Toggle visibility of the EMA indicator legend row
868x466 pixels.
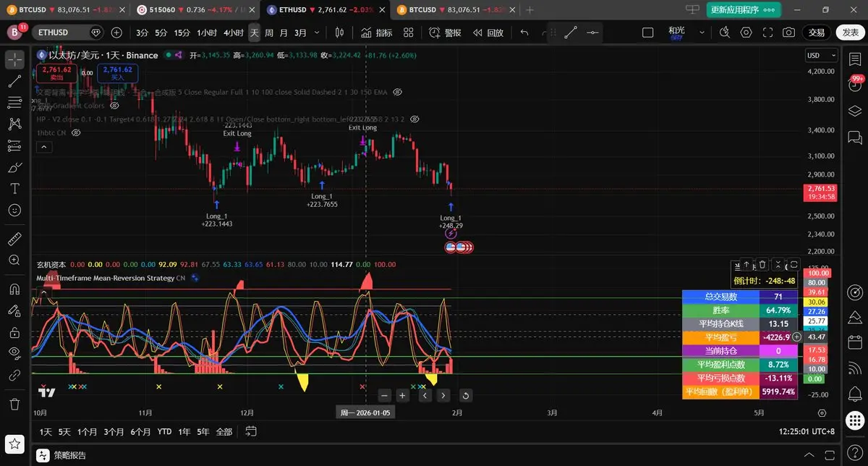397,93
